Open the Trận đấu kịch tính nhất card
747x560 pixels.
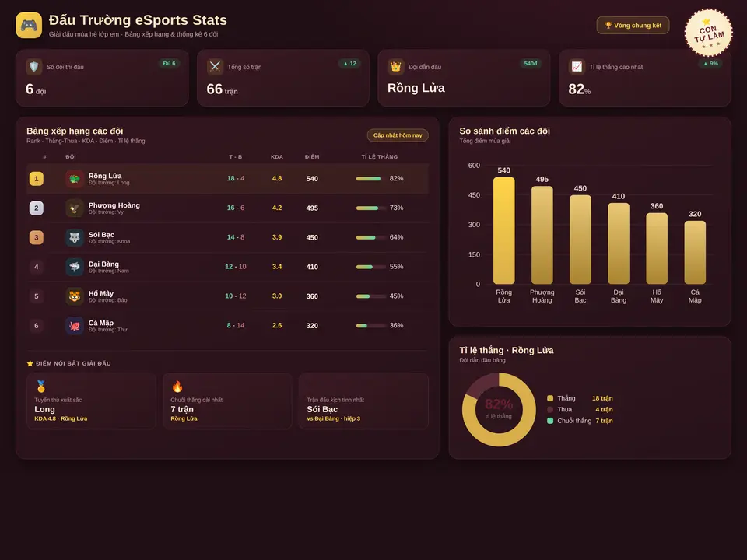[x=363, y=401]
